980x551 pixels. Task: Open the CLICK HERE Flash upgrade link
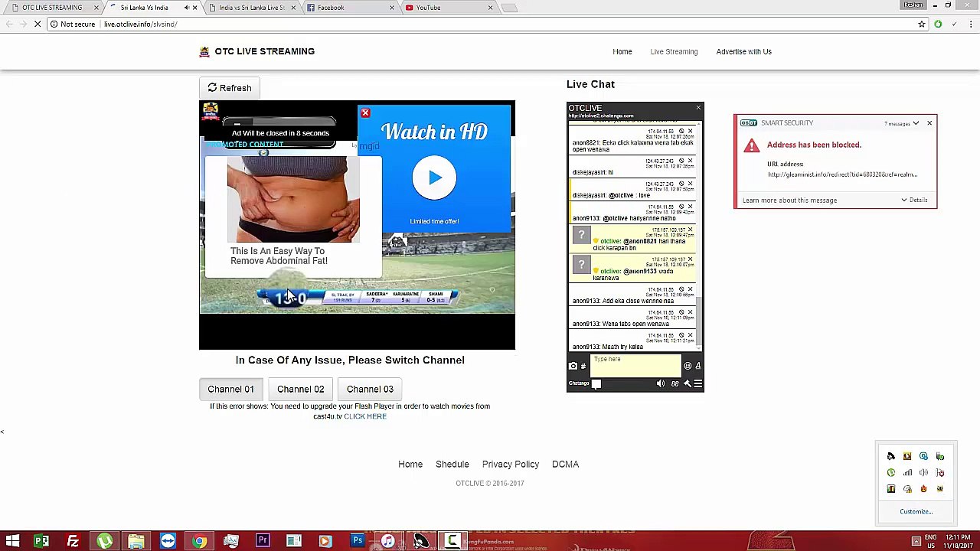point(365,416)
